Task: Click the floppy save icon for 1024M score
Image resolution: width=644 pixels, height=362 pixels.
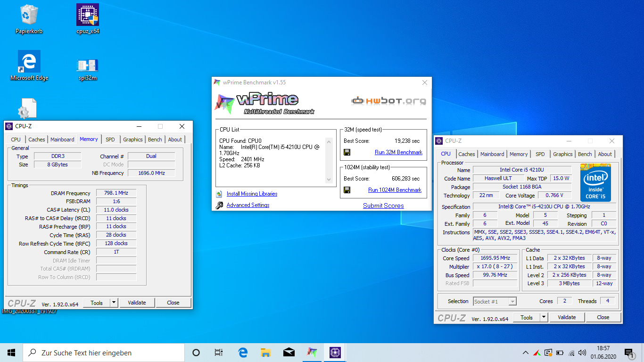Action: pos(347,190)
